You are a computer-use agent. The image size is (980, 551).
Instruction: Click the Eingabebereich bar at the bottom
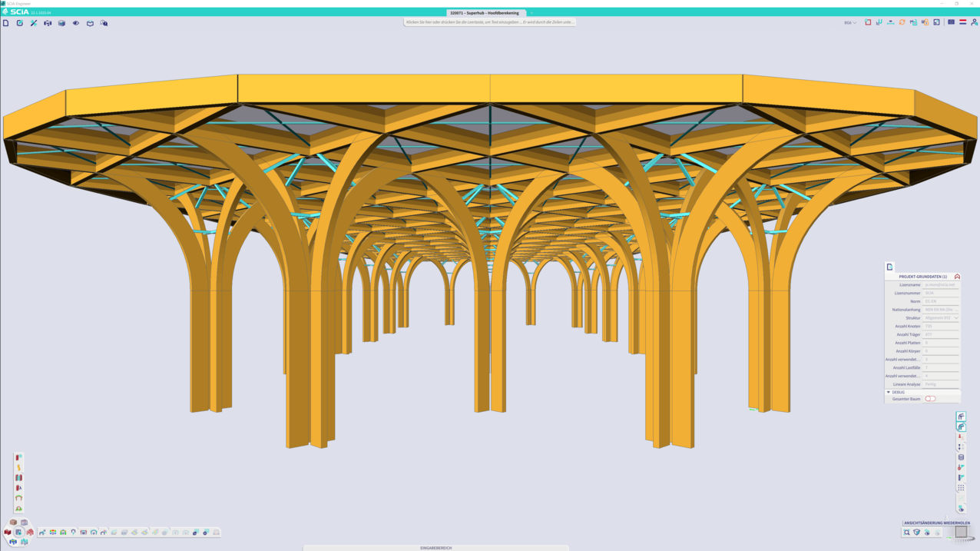435,548
